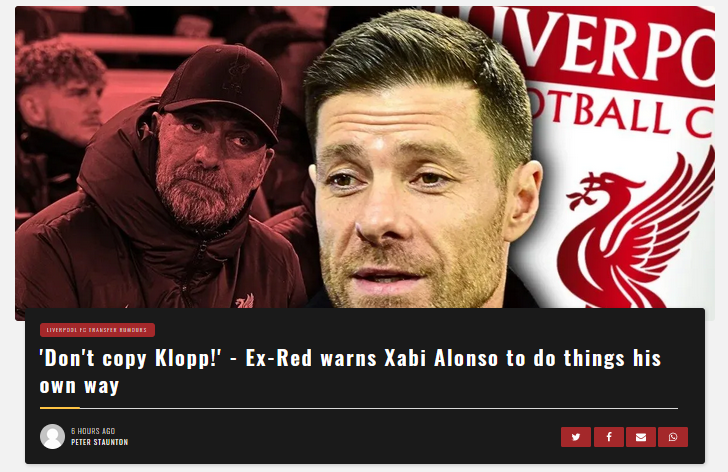Share the article on Facebook
728x472 pixels.
609,437
